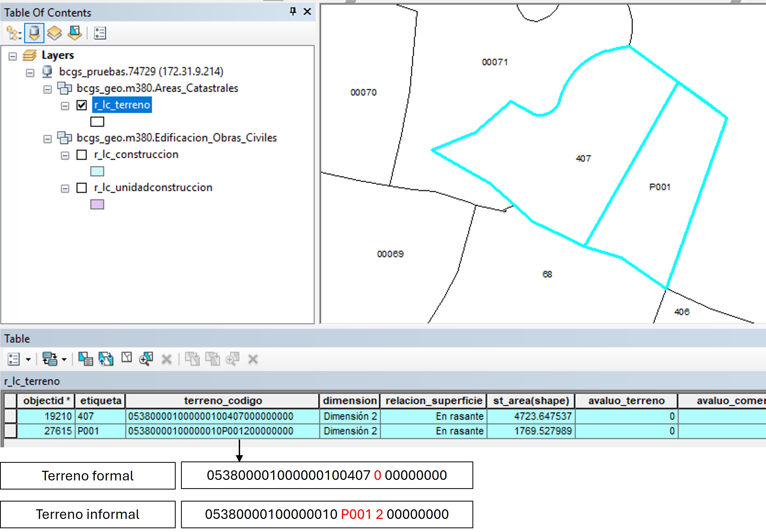Screen dimensions: 766x532
Task: Click parcel labeled 00070 on map
Action: pyautogui.click(x=363, y=92)
